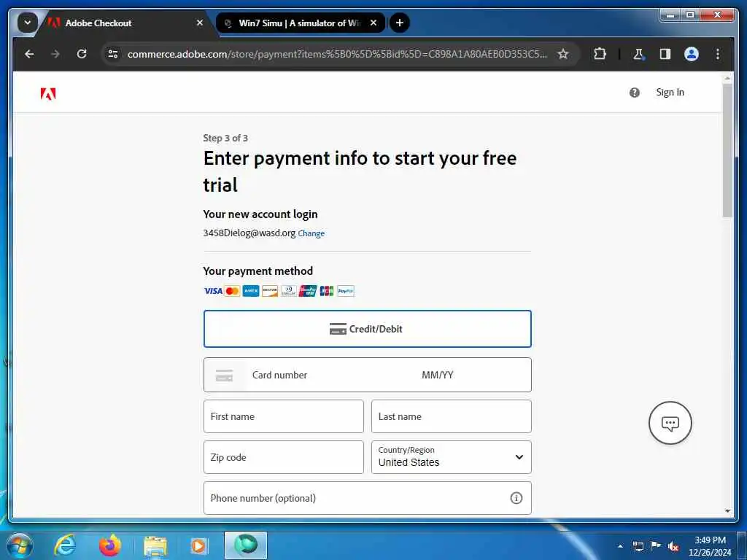Toggle the browser side panel
Viewport: 747px width, 560px height.
pyautogui.click(x=665, y=54)
